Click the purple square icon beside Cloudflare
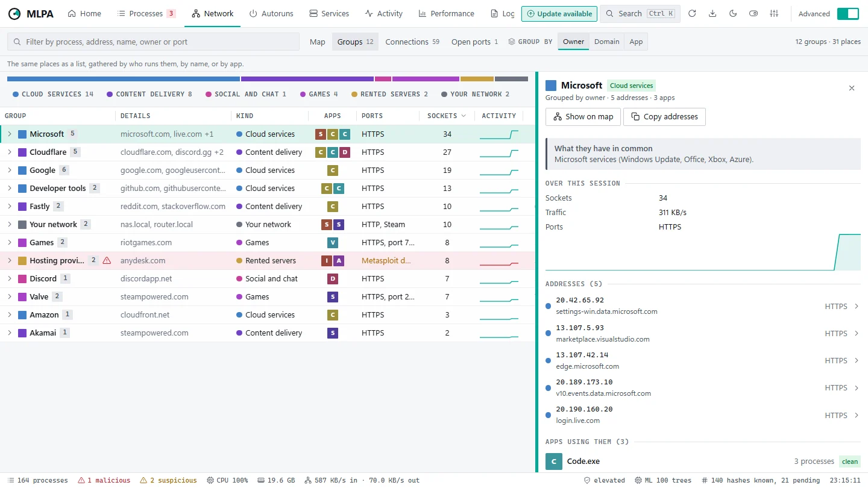 tap(22, 152)
